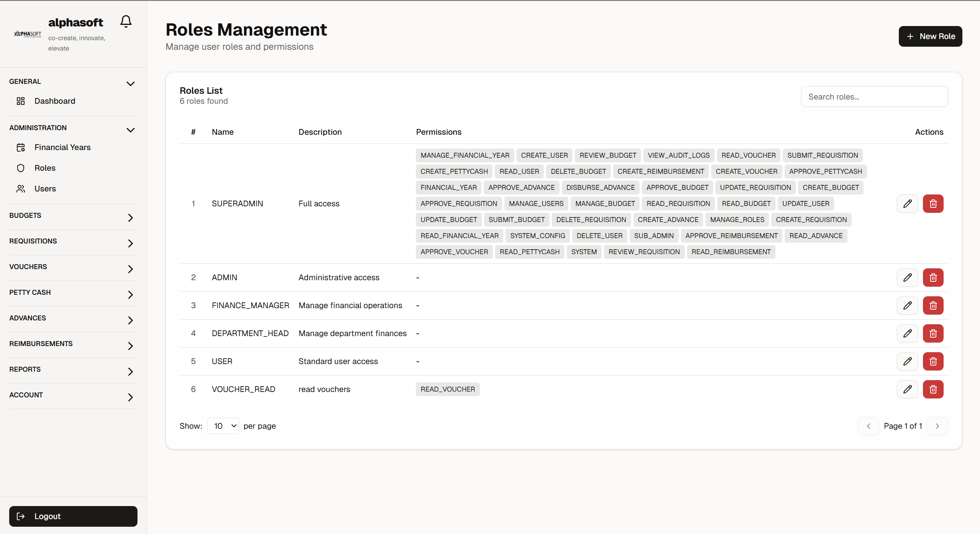Select the Dashboard icon in sidebar
This screenshot has height=534, width=980.
(x=20, y=101)
